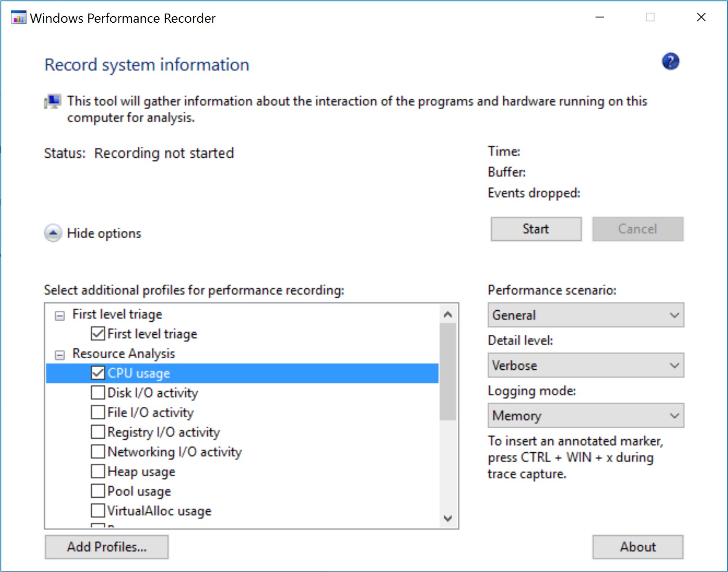Enable the Pool usage profile
The width and height of the screenshot is (728, 572).
98,491
